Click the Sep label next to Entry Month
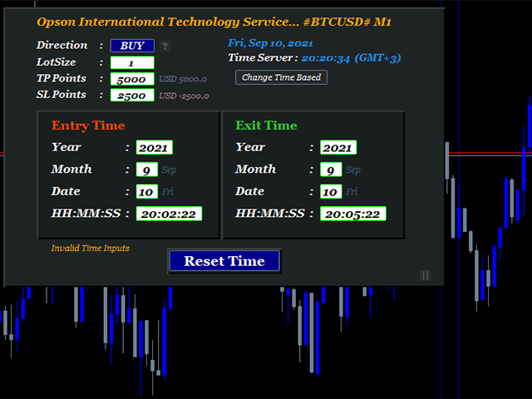This screenshot has height=399, width=532. (x=169, y=170)
